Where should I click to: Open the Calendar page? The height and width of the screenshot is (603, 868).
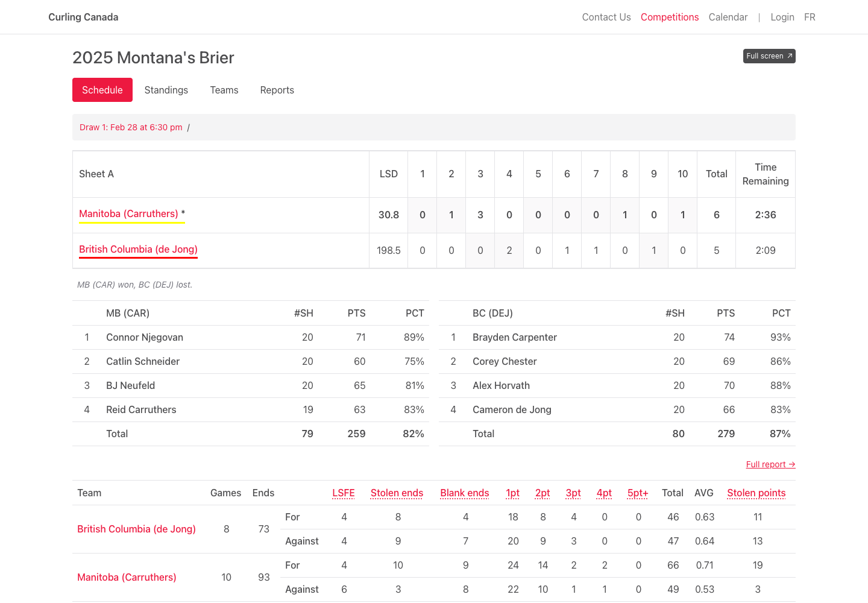[728, 17]
